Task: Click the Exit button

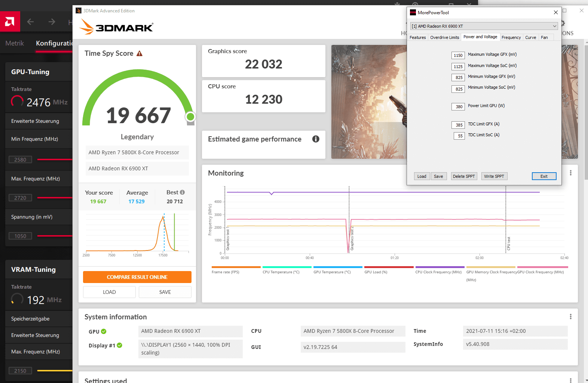Action: [544, 176]
